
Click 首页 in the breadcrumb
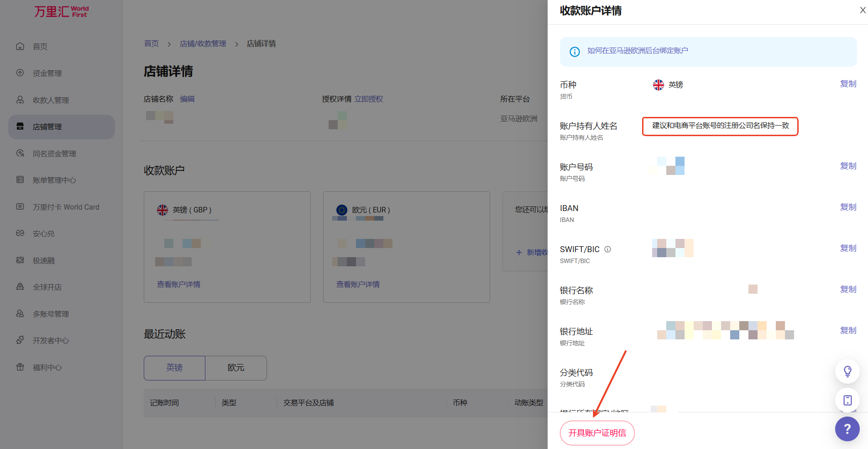[152, 43]
